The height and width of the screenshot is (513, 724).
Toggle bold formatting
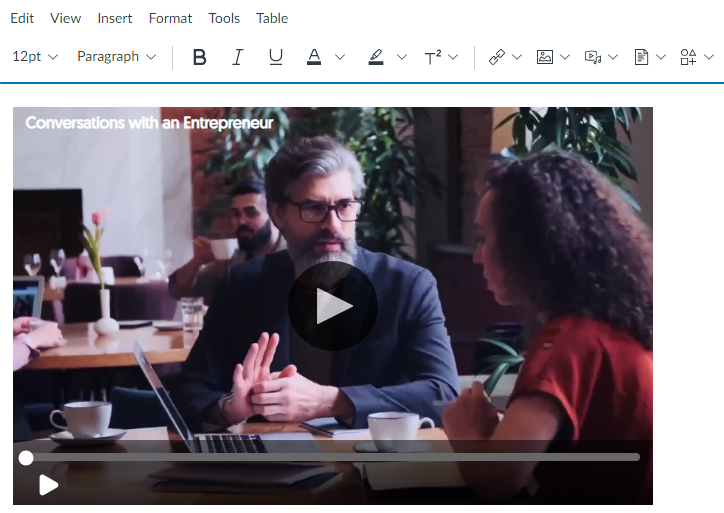tap(199, 57)
